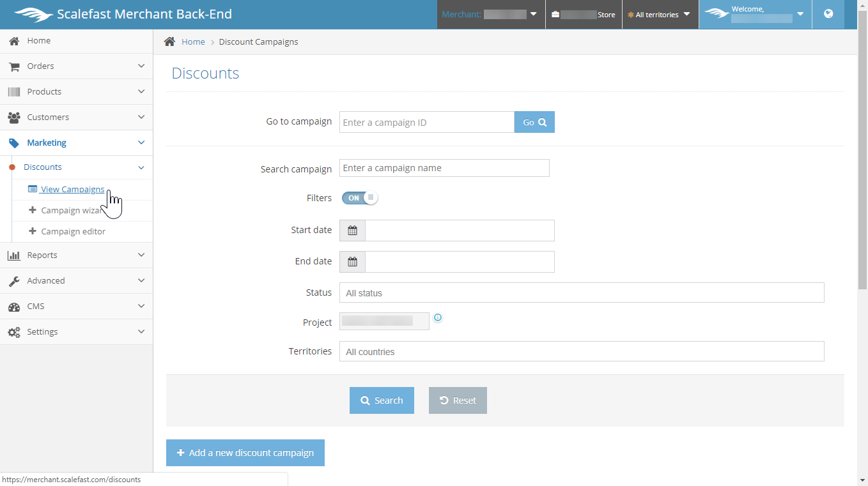Open Campaign editor in sidebar
The height and width of the screenshot is (486, 868).
click(x=73, y=232)
